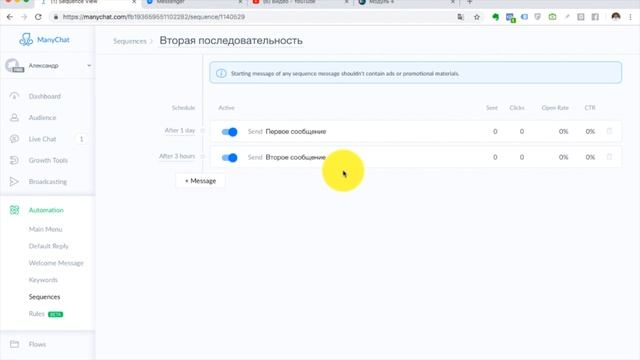Viewport: 640px width, 360px height.
Task: Click the Automation menu label
Action: 46,210
